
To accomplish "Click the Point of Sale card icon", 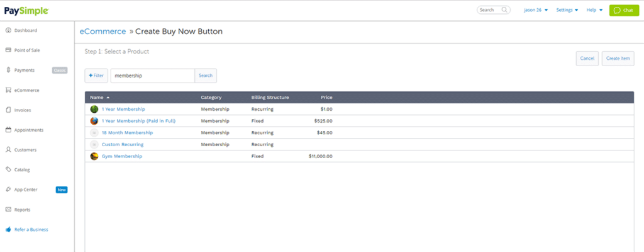I will 8,50.
